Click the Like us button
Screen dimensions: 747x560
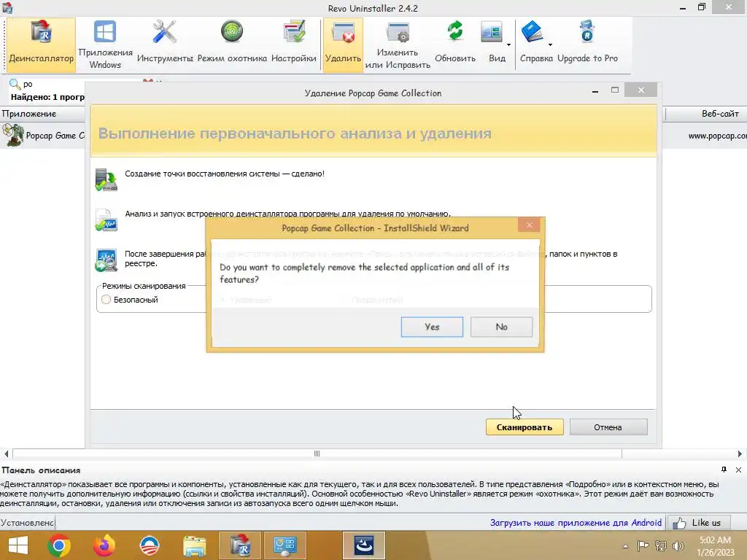click(700, 523)
